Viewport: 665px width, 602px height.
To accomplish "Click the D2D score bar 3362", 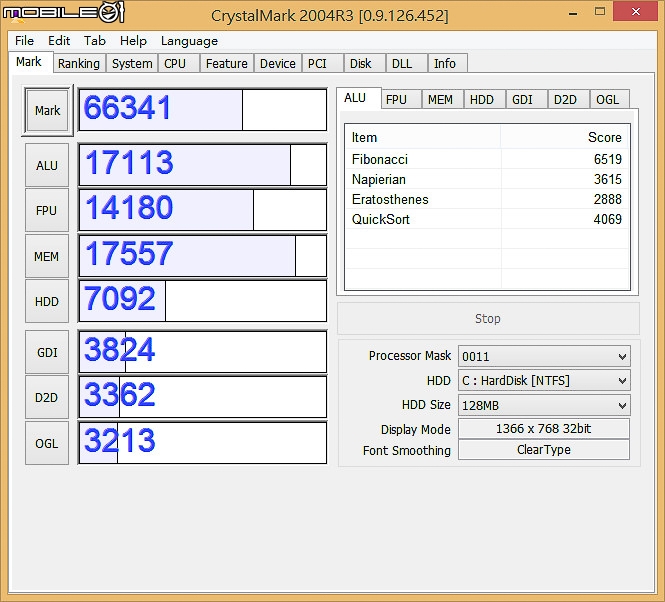I will pyautogui.click(x=203, y=397).
